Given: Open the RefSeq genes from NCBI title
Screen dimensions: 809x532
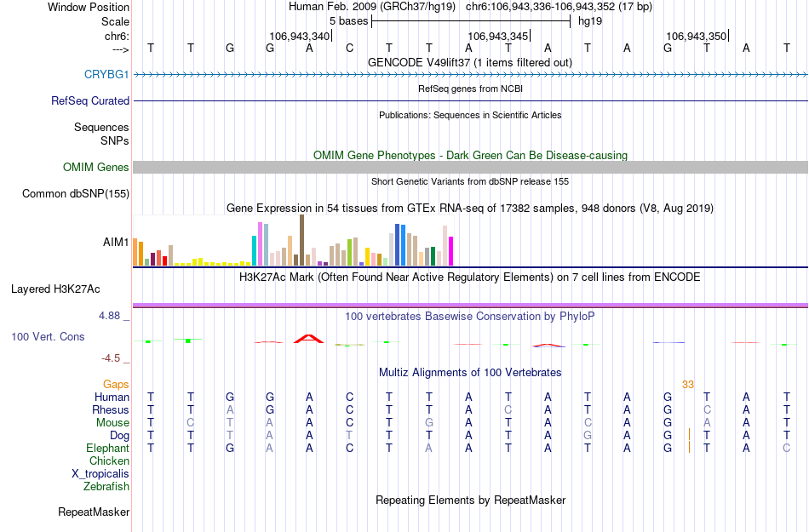Looking at the screenshot, I should click(x=471, y=89).
